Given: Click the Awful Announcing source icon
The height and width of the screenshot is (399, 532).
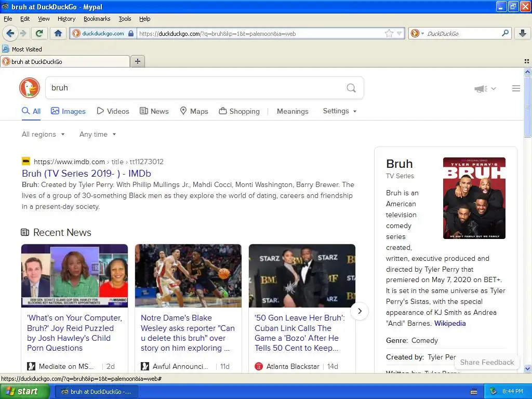Looking at the screenshot, I should click(145, 366).
